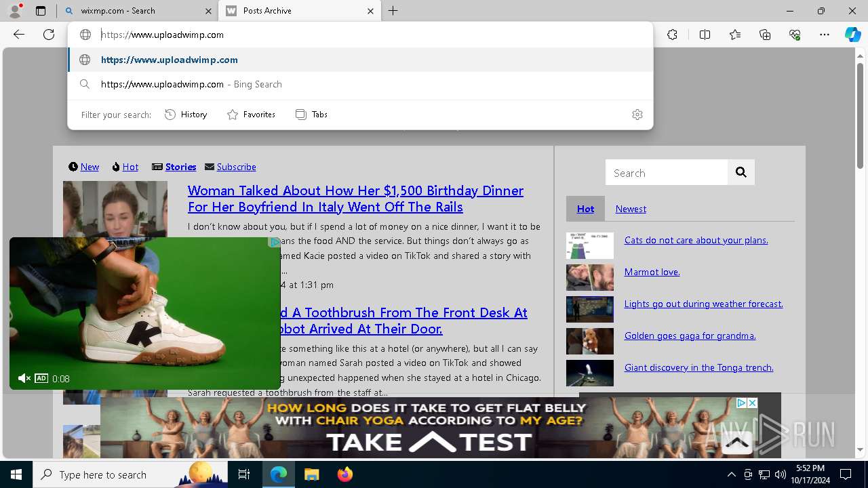Screen dimensions: 868x488
Task: Close the chair yoga banner ad
Action: [751, 403]
